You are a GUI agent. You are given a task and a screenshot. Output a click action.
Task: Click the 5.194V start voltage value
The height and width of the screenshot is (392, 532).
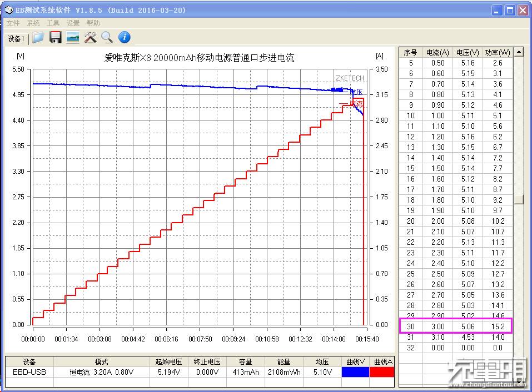(169, 372)
